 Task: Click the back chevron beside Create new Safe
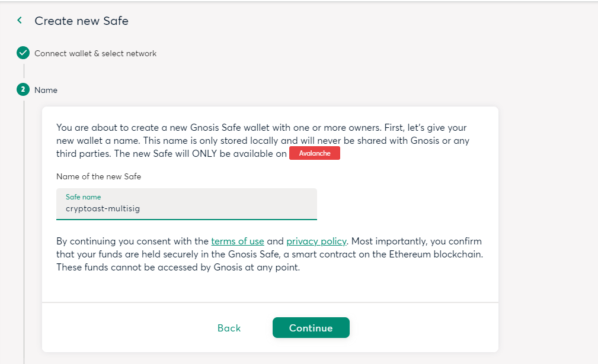(20, 21)
